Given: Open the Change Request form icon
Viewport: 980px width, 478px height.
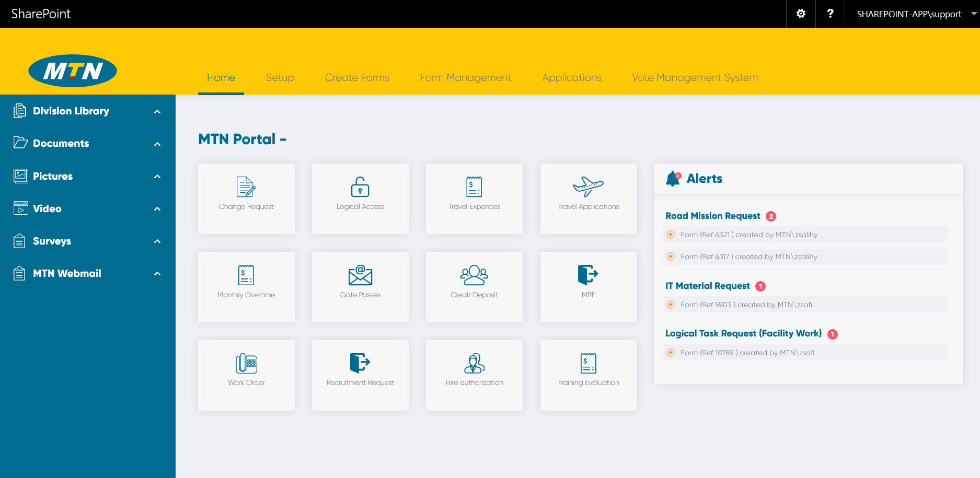Looking at the screenshot, I should click(x=246, y=186).
